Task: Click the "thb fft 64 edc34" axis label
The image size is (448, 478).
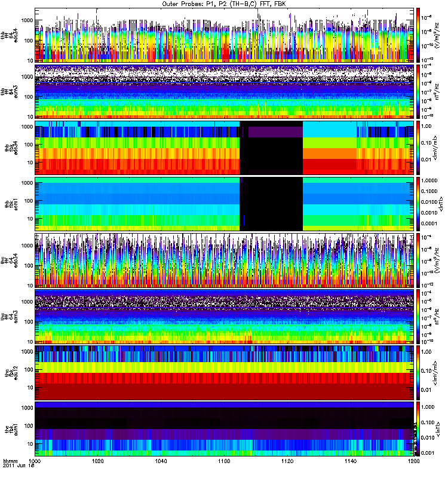Action: tap(12, 35)
